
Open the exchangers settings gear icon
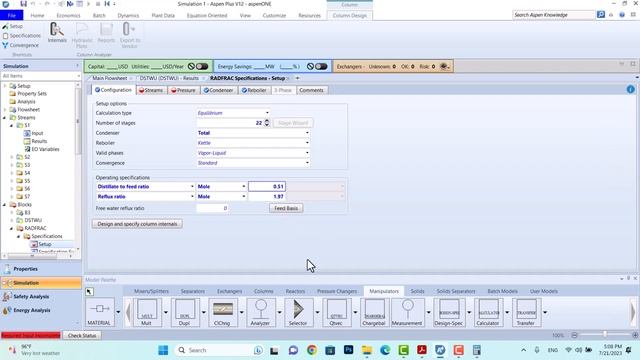pyautogui.click(x=444, y=66)
